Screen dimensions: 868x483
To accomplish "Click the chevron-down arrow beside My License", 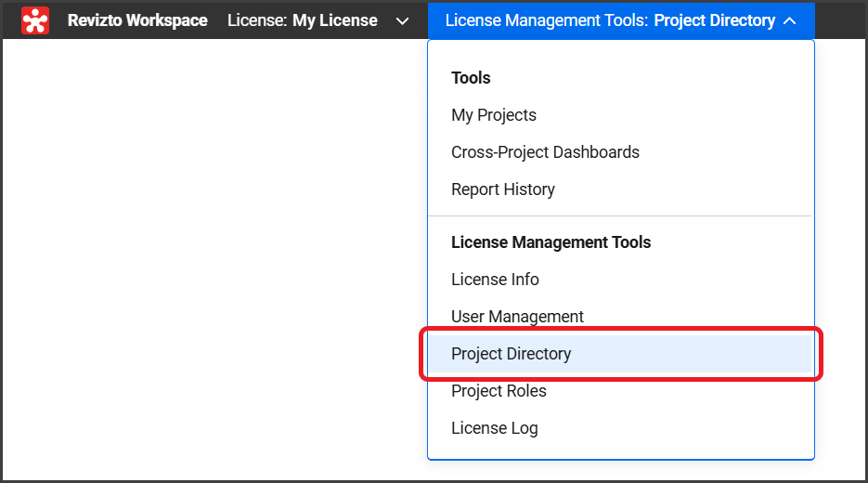I will pos(402,20).
